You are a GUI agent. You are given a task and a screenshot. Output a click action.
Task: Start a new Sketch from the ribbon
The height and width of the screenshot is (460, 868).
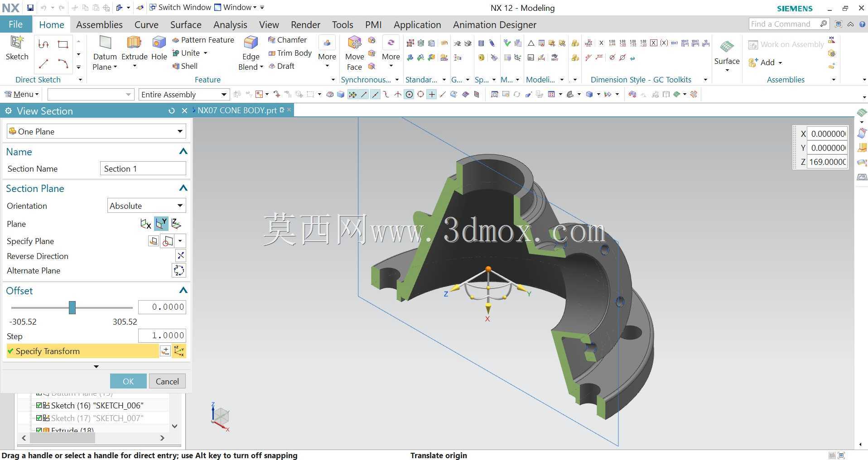click(17, 48)
